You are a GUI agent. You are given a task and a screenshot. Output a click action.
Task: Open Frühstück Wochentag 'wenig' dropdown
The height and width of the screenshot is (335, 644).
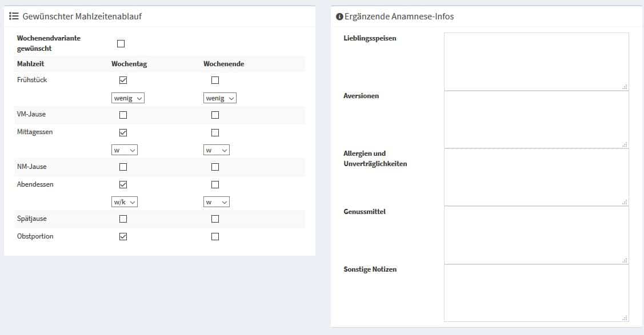(x=127, y=98)
